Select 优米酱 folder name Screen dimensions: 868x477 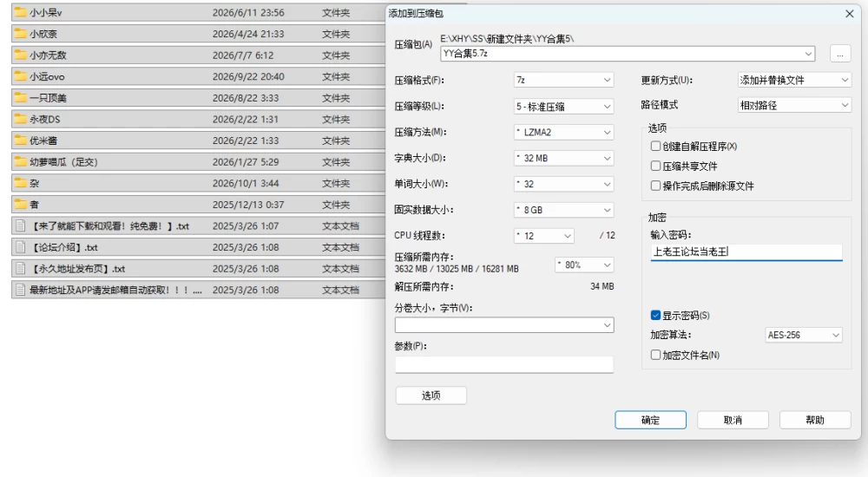click(43, 140)
